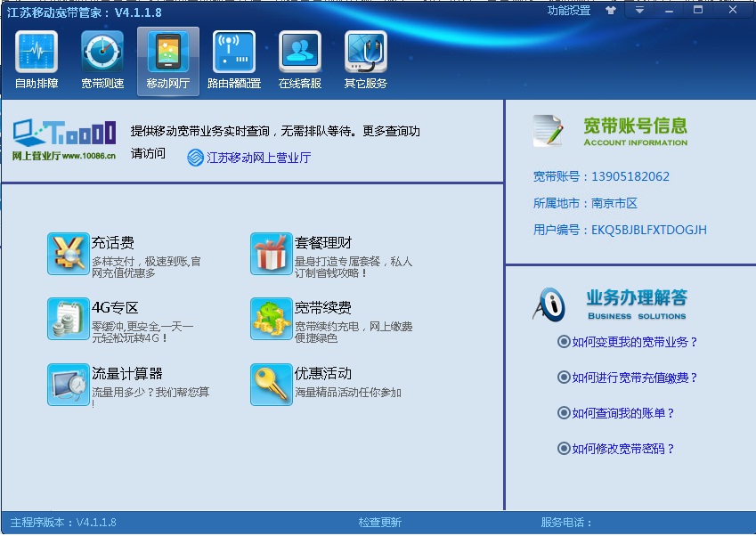The height and width of the screenshot is (536, 756).
Task: Select the 4G专区 zone icon
Action: (x=69, y=321)
